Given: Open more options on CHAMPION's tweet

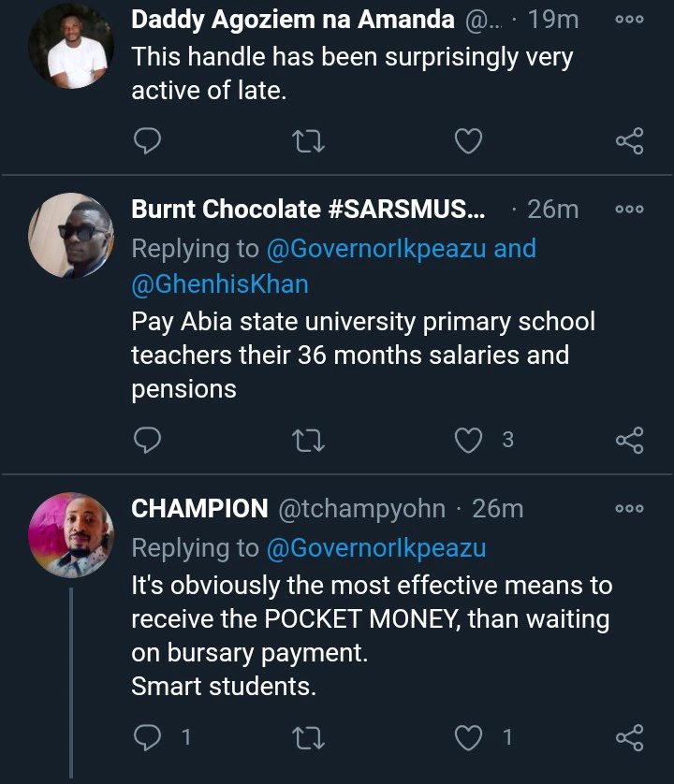Looking at the screenshot, I should point(629,508).
